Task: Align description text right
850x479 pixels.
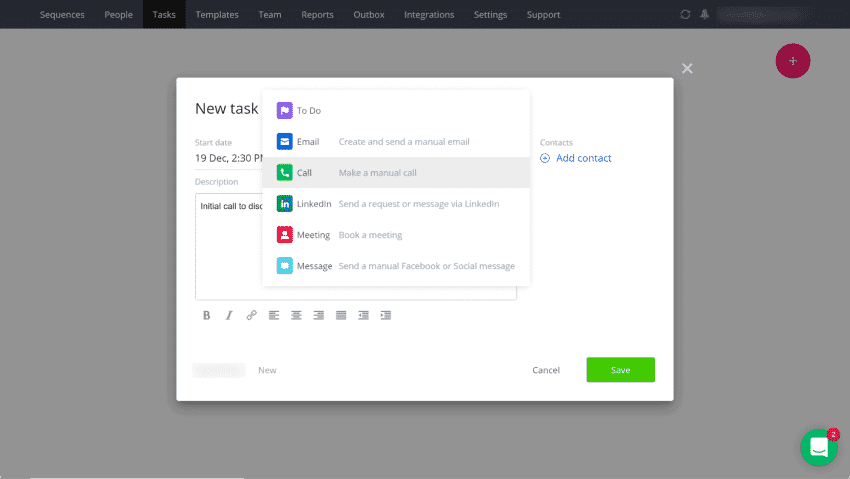Action: pyautogui.click(x=319, y=315)
